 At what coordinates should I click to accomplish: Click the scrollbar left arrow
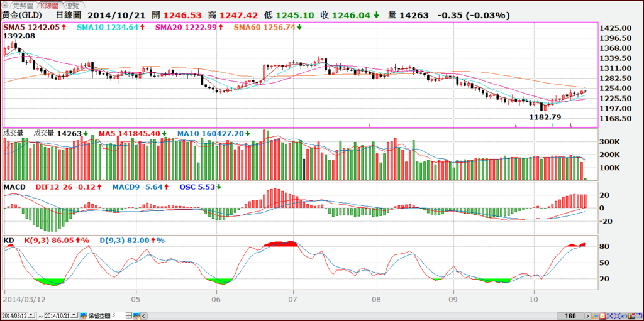click(x=144, y=316)
